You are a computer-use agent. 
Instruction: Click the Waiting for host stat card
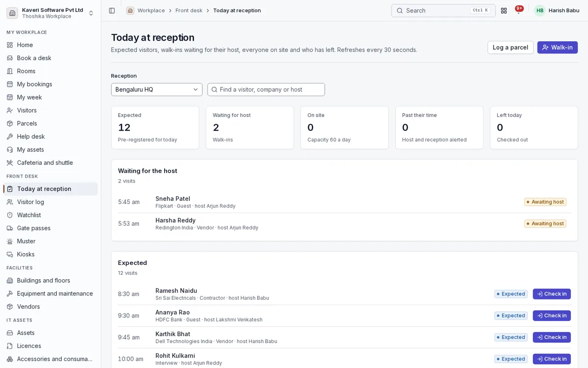pos(250,128)
